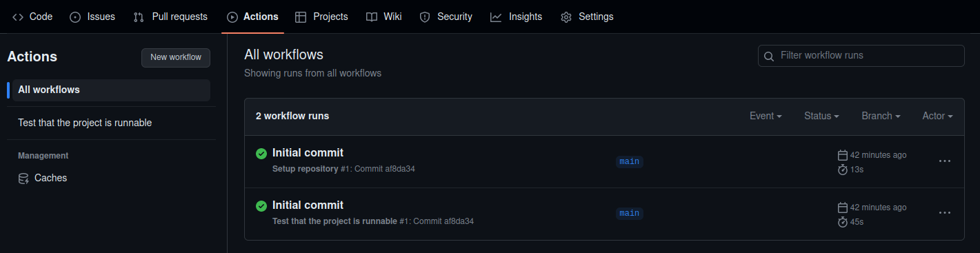980x253 pixels.
Task: Open options menu for runnable test run
Action: coord(945,213)
